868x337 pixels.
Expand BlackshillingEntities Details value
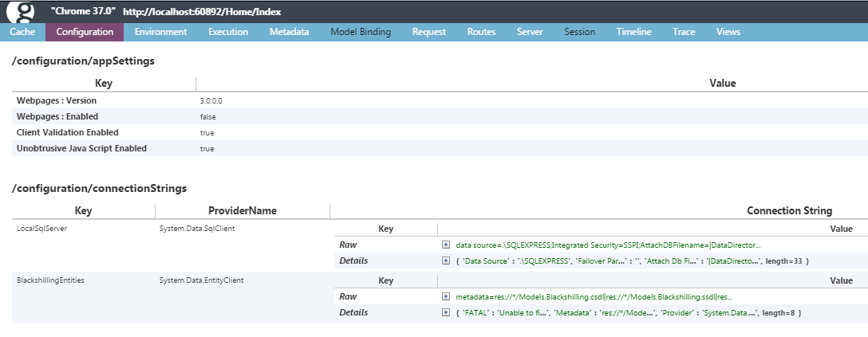click(446, 312)
